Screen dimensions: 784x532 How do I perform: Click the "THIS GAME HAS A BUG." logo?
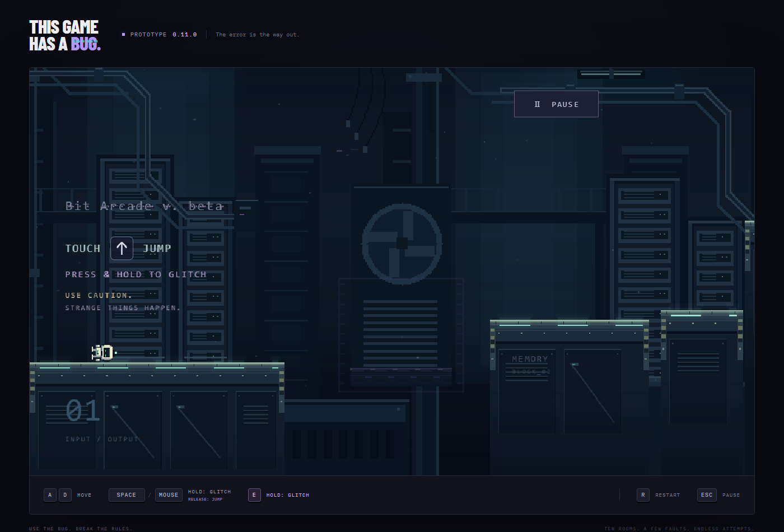[x=65, y=35]
